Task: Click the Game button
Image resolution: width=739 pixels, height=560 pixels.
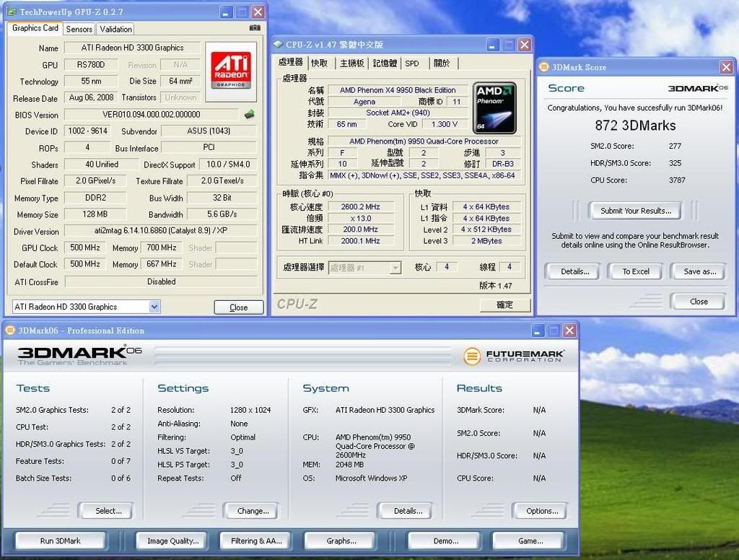Action: click(530, 541)
